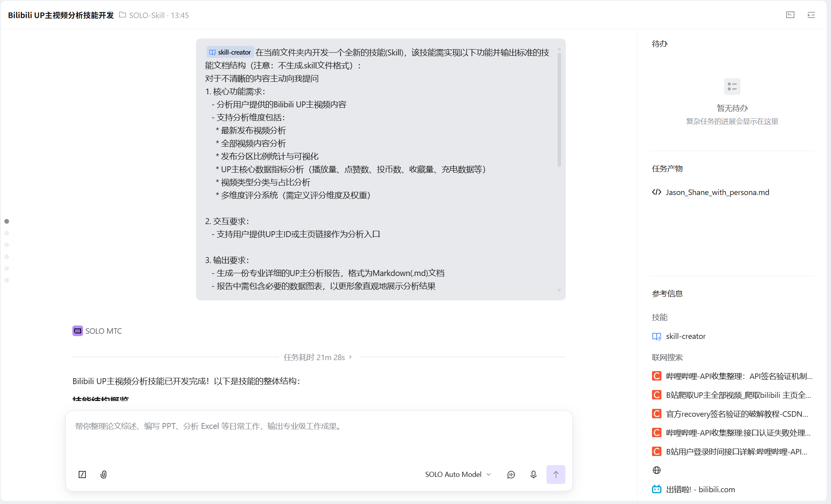Click the send arrow button
The height and width of the screenshot is (504, 831).
[556, 475]
